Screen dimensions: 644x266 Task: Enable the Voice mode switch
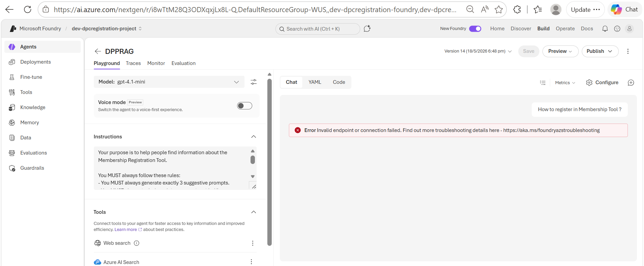click(x=244, y=106)
